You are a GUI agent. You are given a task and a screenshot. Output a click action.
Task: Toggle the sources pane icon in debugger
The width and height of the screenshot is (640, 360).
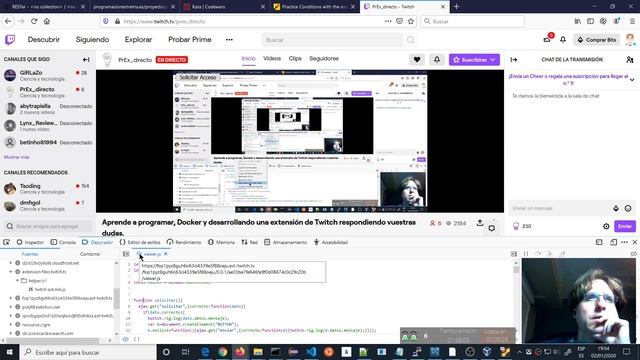pos(126,254)
